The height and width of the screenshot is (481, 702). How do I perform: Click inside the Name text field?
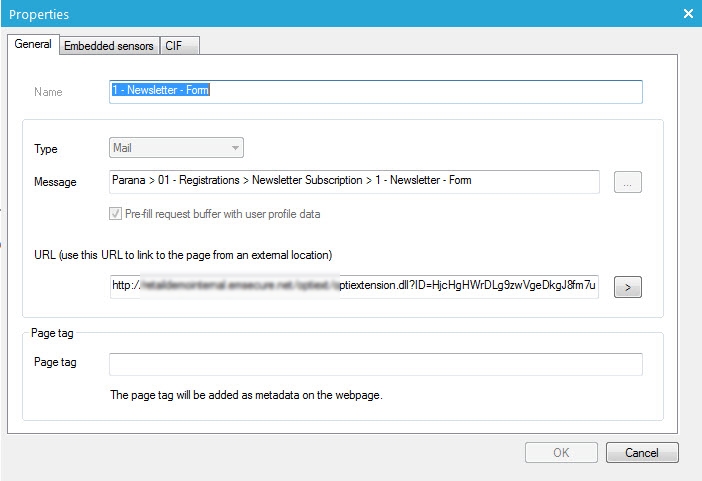coord(375,91)
